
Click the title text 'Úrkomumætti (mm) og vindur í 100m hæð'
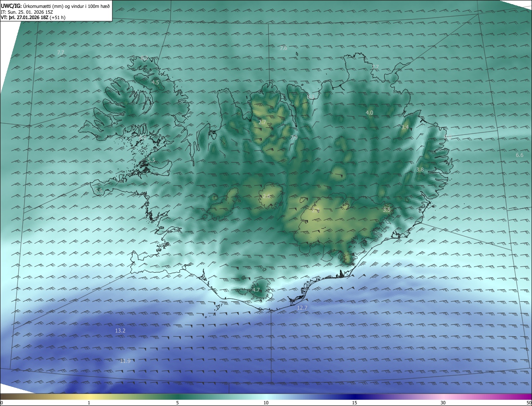66,5
